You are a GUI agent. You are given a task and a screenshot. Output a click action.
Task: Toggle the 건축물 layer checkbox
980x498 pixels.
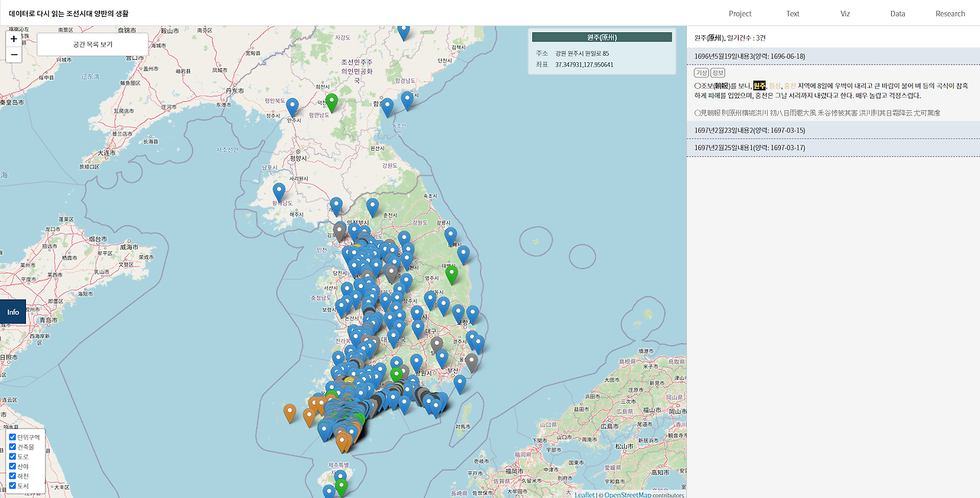pyautogui.click(x=12, y=447)
